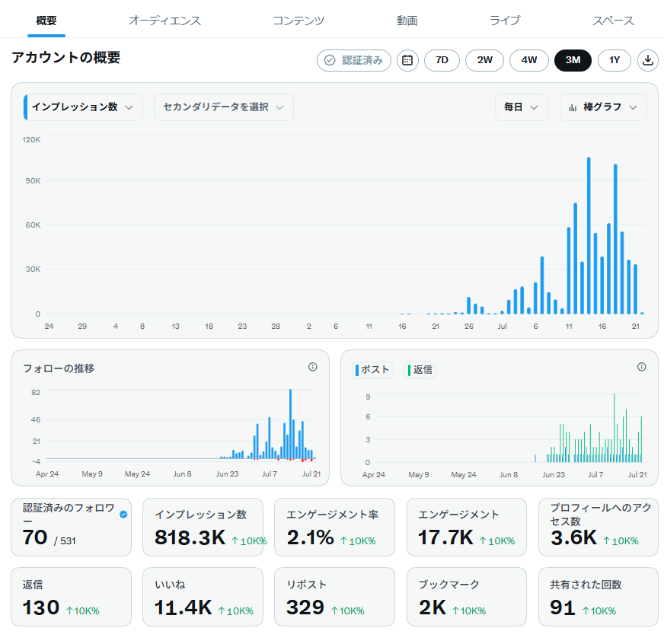Screen dimensions: 664x644
Task: Open the calendar date picker
Action: pos(407,60)
